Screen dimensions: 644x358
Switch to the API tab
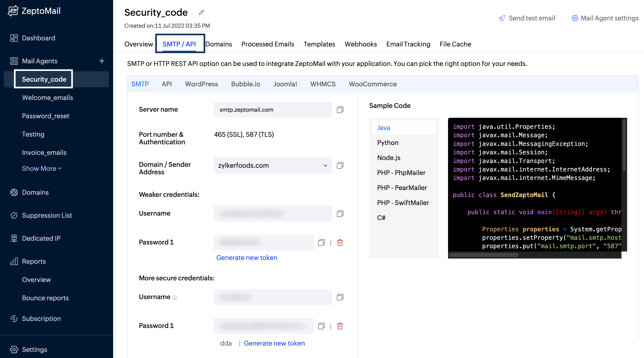coord(167,84)
